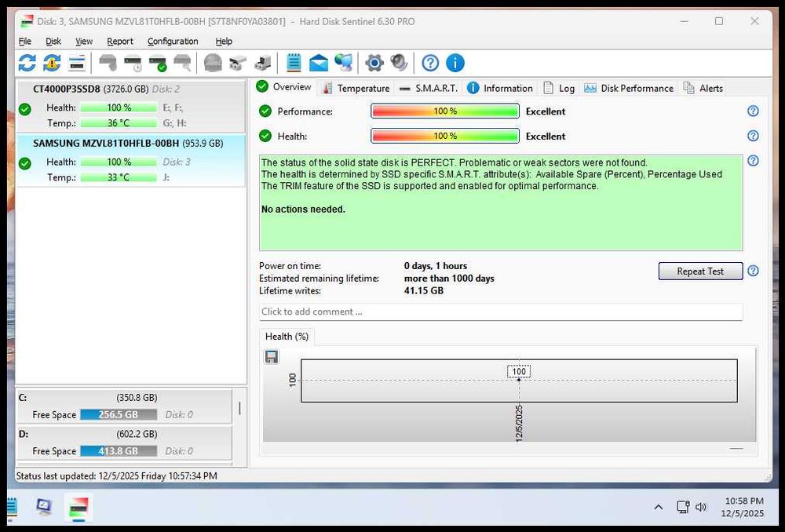
Task: Click the Repeat Test button
Action: pyautogui.click(x=700, y=271)
